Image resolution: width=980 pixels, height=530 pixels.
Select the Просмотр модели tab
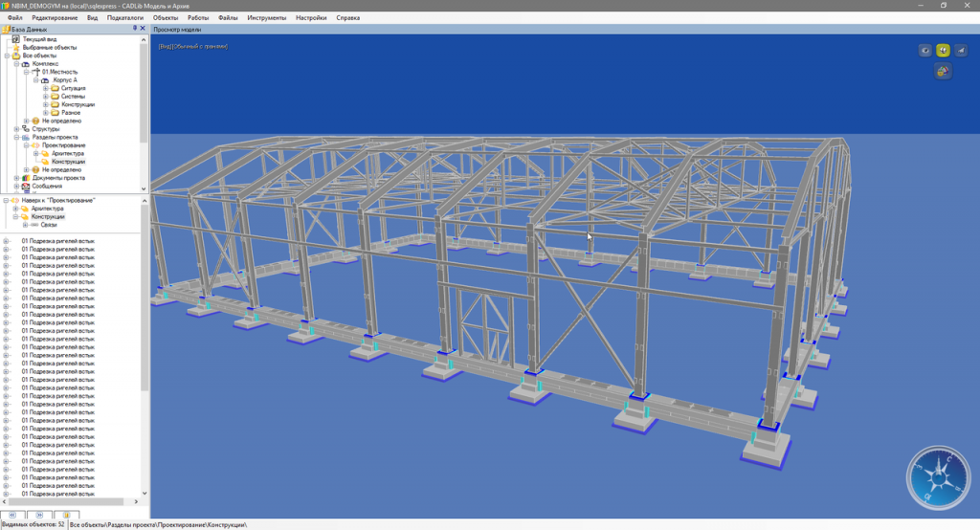point(177,30)
